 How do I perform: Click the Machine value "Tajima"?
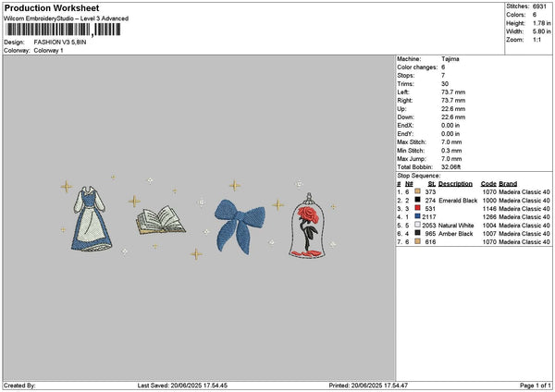(x=450, y=59)
